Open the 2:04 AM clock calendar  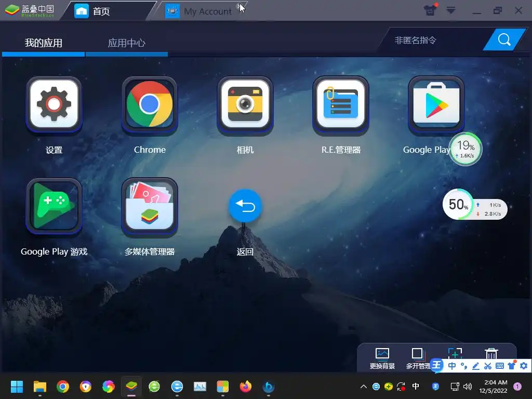(x=494, y=387)
